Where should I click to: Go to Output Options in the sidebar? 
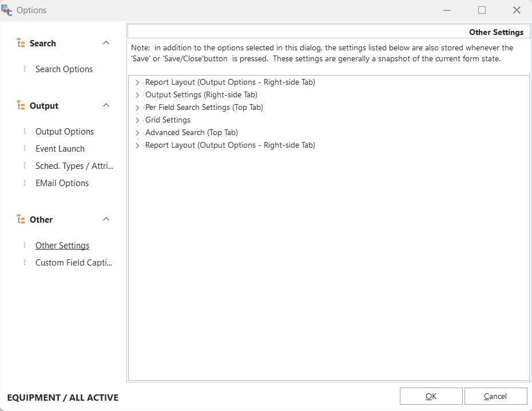(65, 132)
